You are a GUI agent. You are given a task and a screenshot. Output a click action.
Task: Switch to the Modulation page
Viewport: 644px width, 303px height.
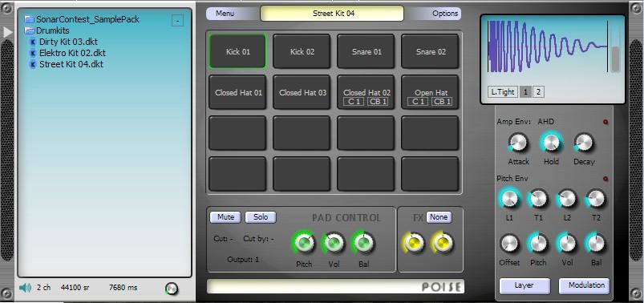pyautogui.click(x=584, y=285)
